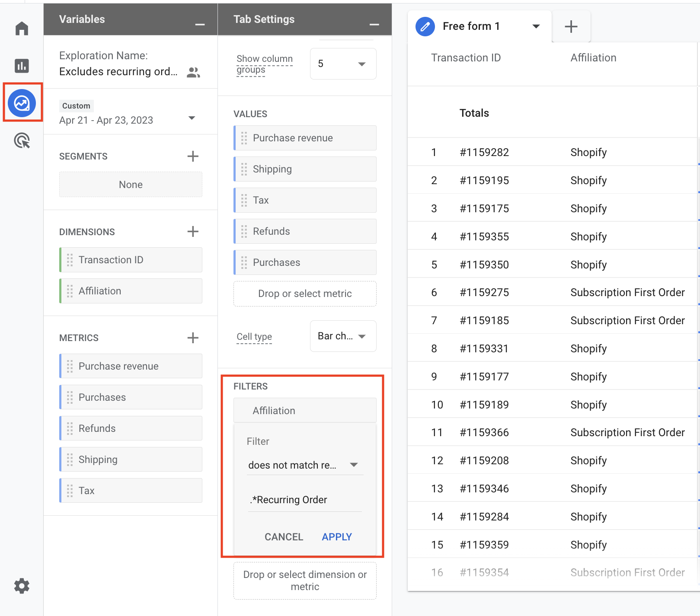The height and width of the screenshot is (616, 700).
Task: Click transaction #1159189 cell
Action: (x=484, y=405)
